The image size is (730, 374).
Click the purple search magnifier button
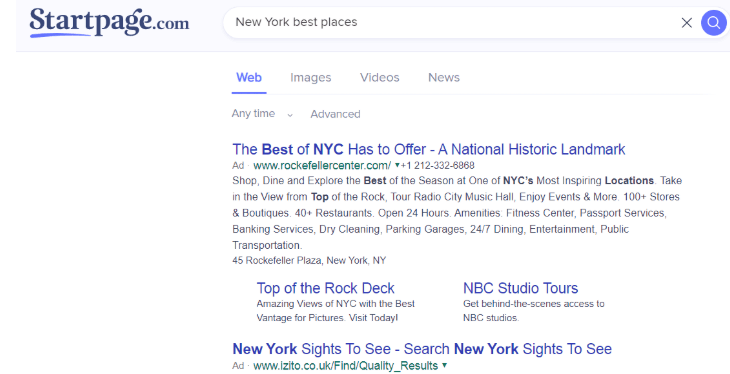[713, 22]
